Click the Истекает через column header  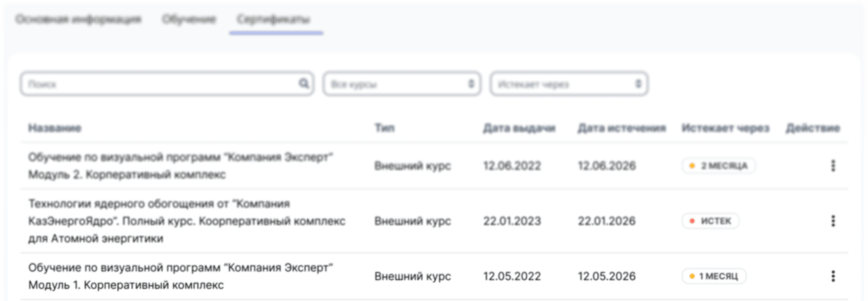point(725,128)
